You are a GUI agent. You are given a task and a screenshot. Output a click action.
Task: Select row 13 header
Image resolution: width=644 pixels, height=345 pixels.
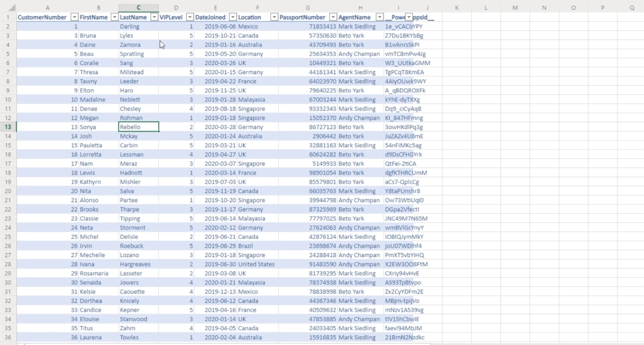[8, 127]
